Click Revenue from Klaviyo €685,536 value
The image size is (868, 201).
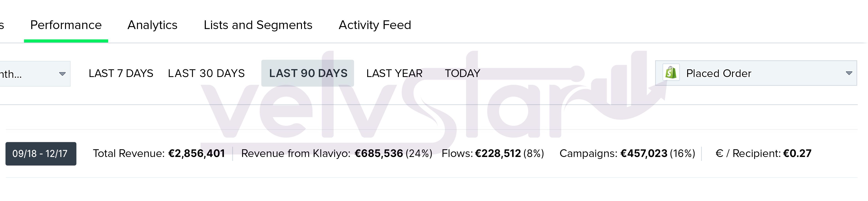click(x=379, y=154)
